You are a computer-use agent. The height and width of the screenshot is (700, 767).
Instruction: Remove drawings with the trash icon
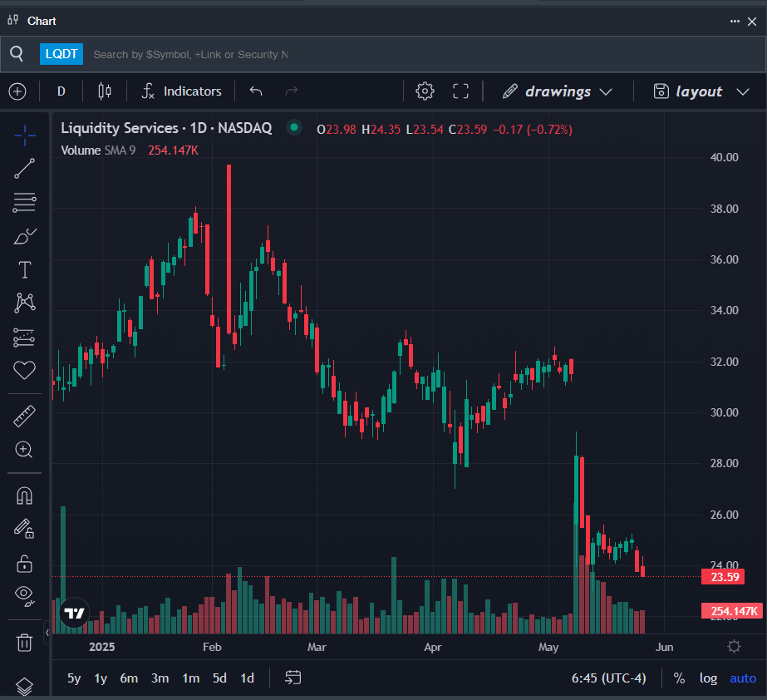[24, 643]
